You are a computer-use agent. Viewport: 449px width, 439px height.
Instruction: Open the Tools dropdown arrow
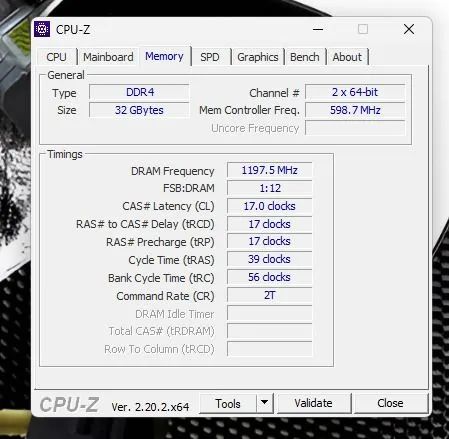click(x=265, y=403)
